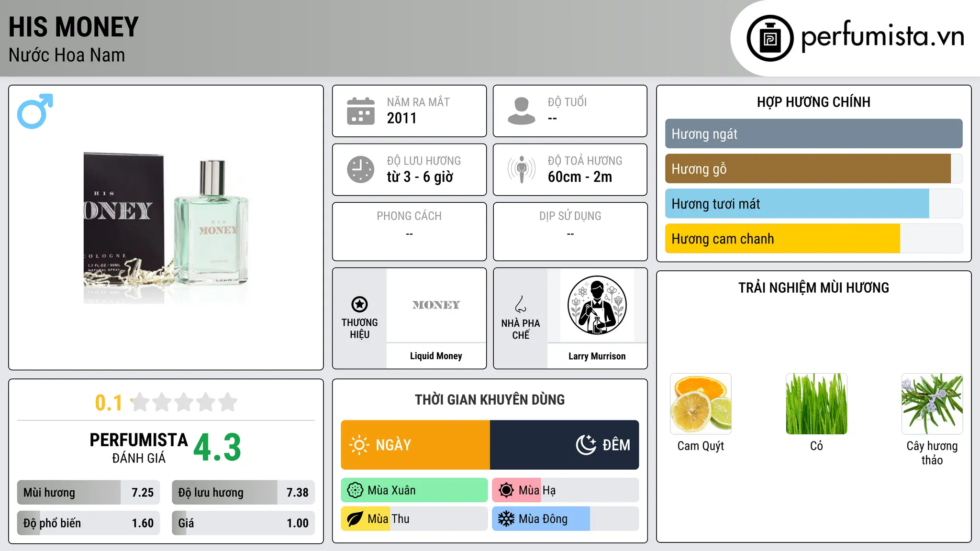980x551 pixels.
Task: Click the Phong cách card
Action: pos(410,231)
